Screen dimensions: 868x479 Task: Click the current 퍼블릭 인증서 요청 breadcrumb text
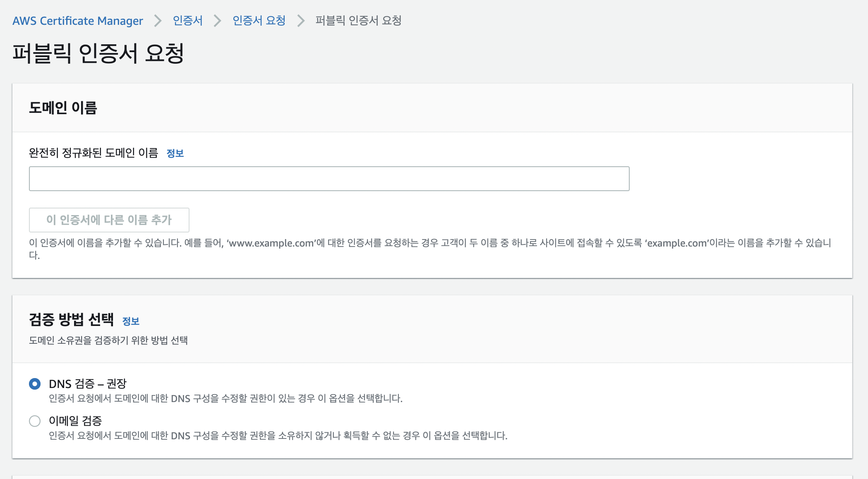pos(358,21)
